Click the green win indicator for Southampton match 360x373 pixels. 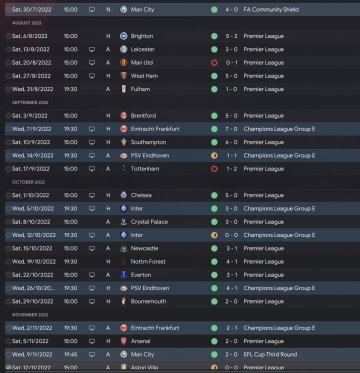click(x=214, y=142)
